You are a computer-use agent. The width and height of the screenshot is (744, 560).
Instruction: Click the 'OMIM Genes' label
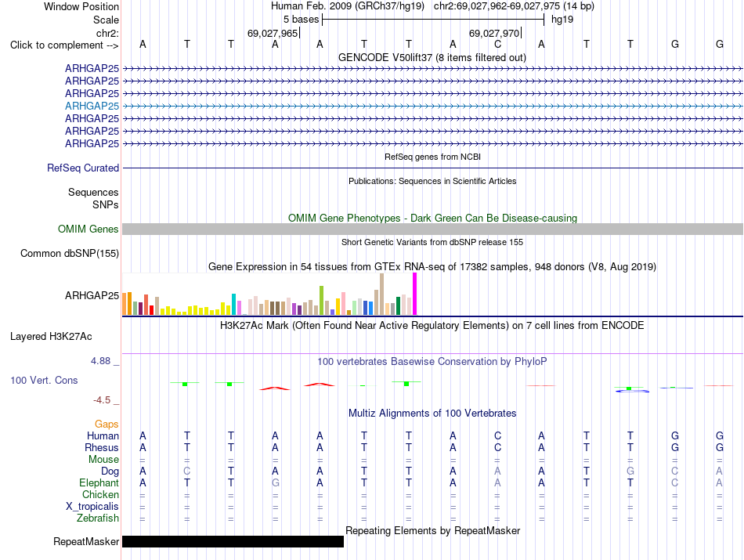[88, 229]
